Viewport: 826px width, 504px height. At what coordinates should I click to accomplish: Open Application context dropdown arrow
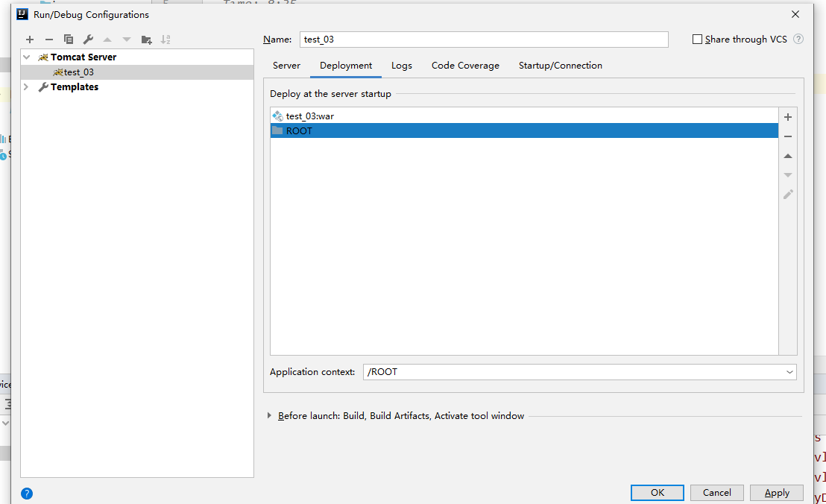(789, 372)
